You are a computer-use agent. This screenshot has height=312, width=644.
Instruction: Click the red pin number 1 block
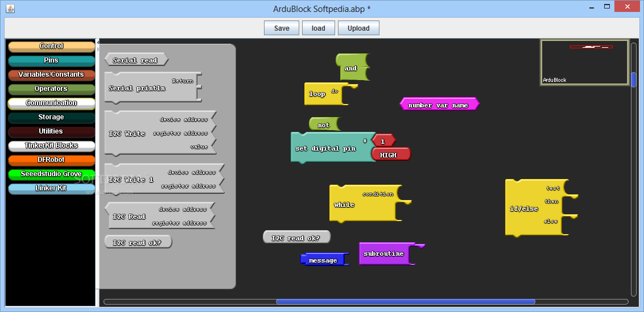point(383,141)
